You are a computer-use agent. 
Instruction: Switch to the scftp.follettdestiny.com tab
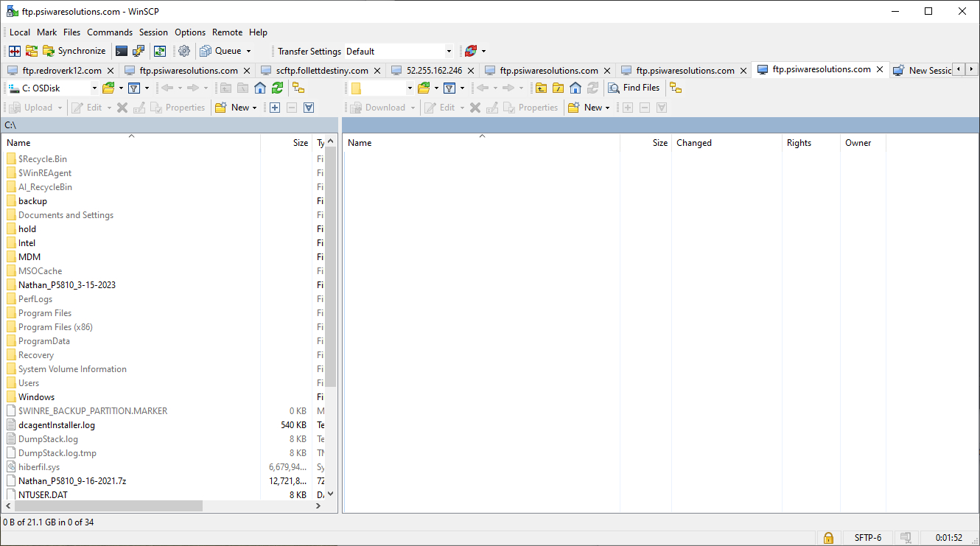(322, 71)
